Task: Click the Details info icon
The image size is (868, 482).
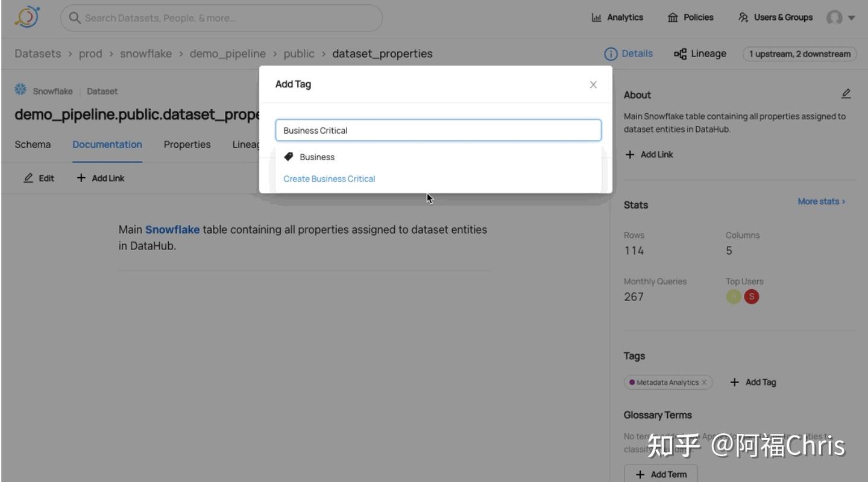Action: coord(611,54)
